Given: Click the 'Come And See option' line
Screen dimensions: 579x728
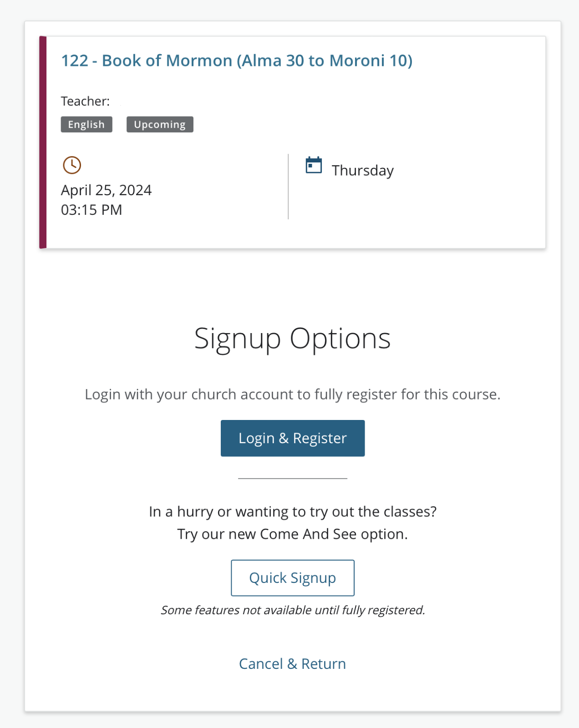Looking at the screenshot, I should coord(292,534).
